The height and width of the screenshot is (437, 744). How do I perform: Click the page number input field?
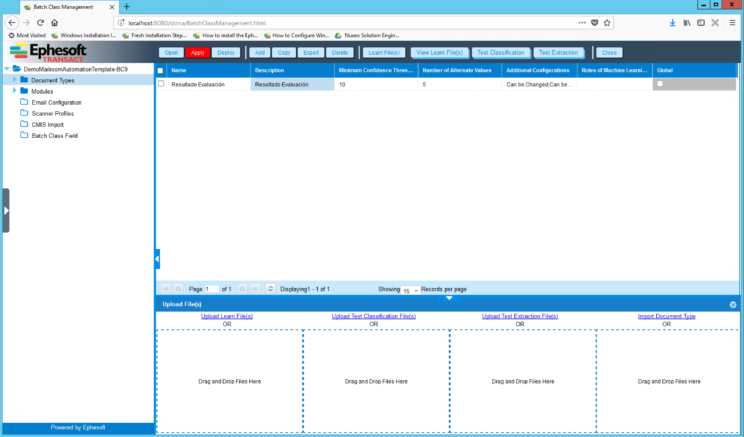212,289
